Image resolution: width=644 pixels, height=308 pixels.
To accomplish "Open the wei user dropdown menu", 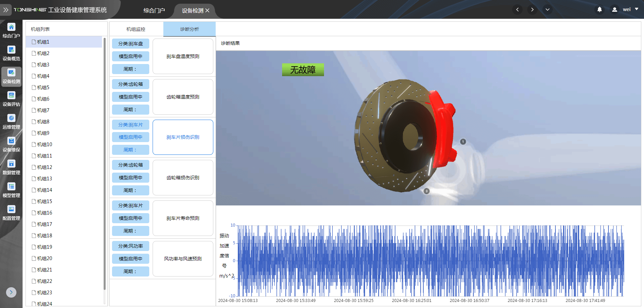I will [626, 9].
